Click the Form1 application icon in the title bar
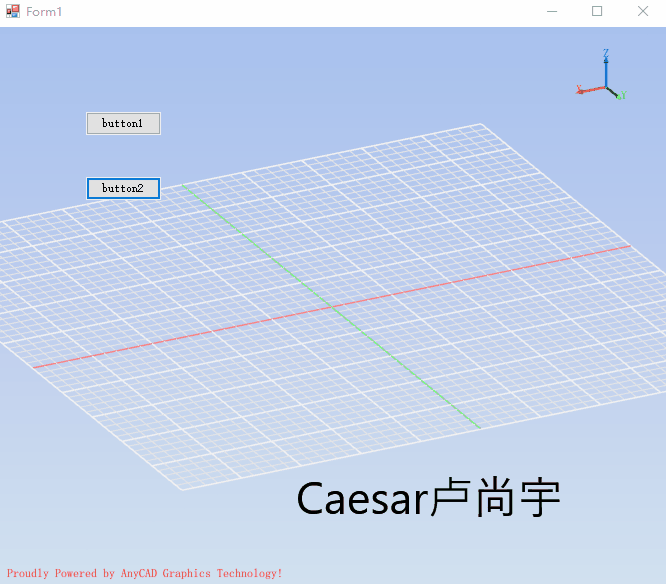The image size is (666, 584). pos(13,11)
